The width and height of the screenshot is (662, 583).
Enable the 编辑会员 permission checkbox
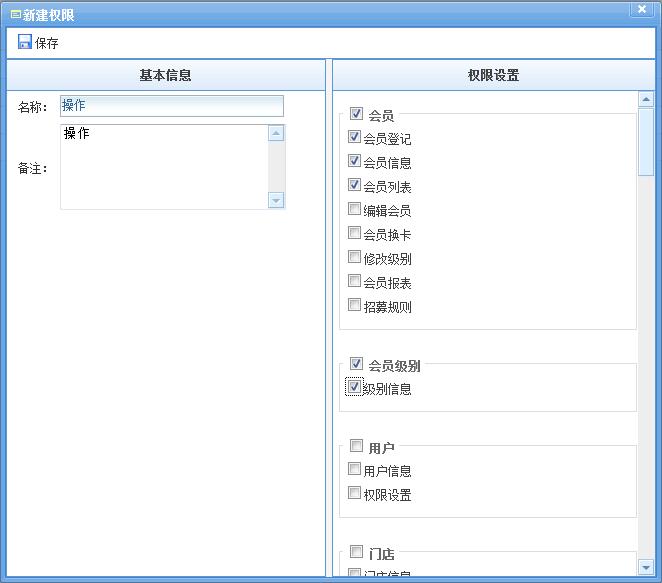coord(354,209)
